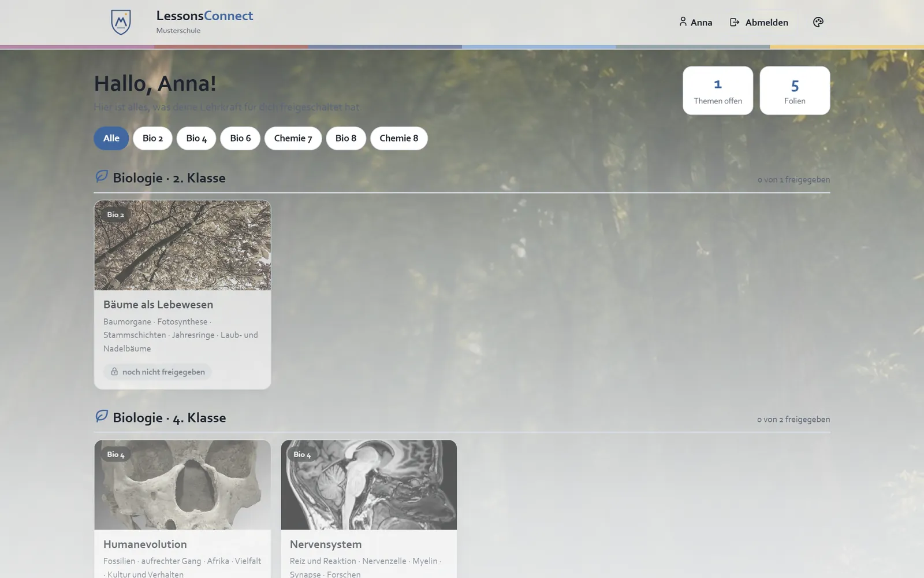The width and height of the screenshot is (924, 578).
Task: Click the Themen offen counter card
Action: [718, 90]
